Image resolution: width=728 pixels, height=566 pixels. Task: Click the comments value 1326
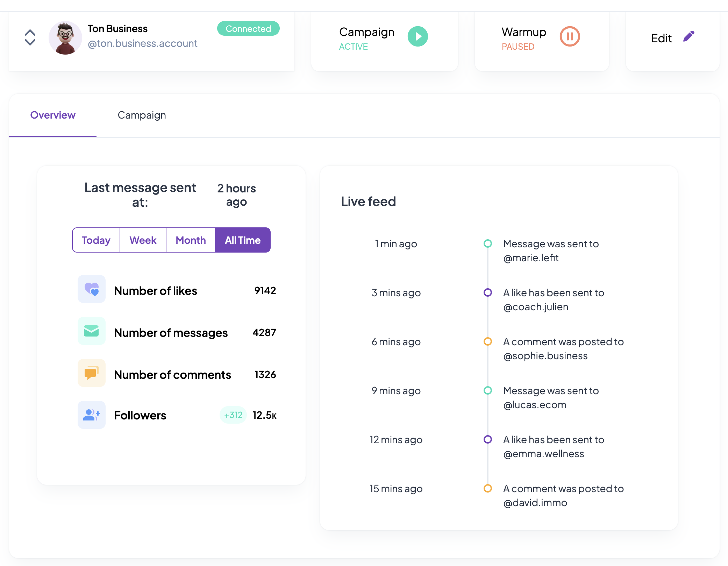coord(265,375)
